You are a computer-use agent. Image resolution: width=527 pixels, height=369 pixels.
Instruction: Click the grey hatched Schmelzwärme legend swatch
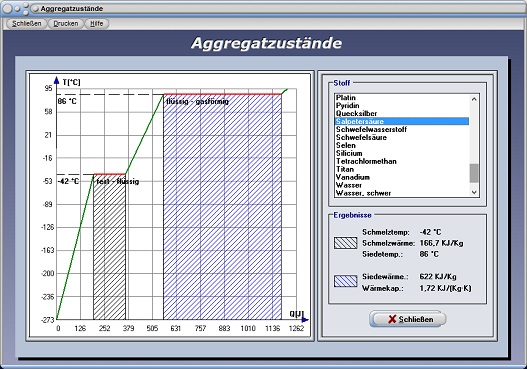pyautogui.click(x=346, y=243)
